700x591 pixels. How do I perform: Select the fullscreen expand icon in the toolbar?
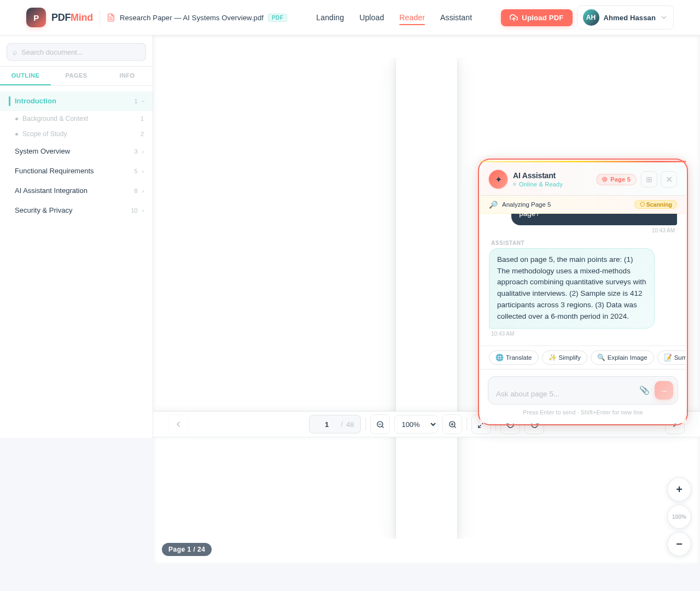click(480, 424)
